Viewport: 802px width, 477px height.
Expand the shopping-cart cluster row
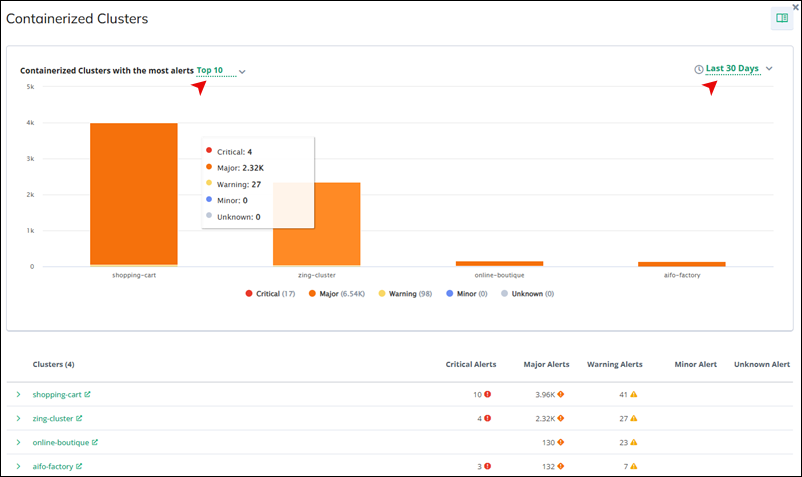pos(17,395)
